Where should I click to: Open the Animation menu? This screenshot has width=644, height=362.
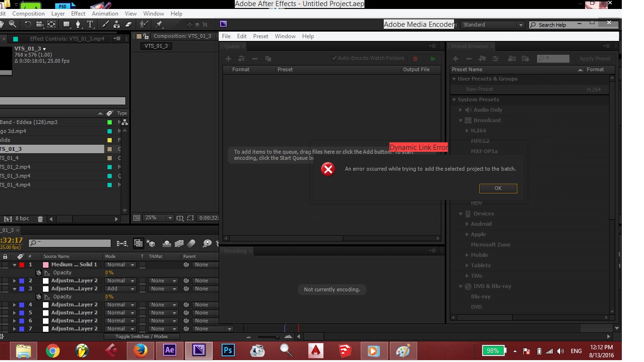click(x=105, y=14)
